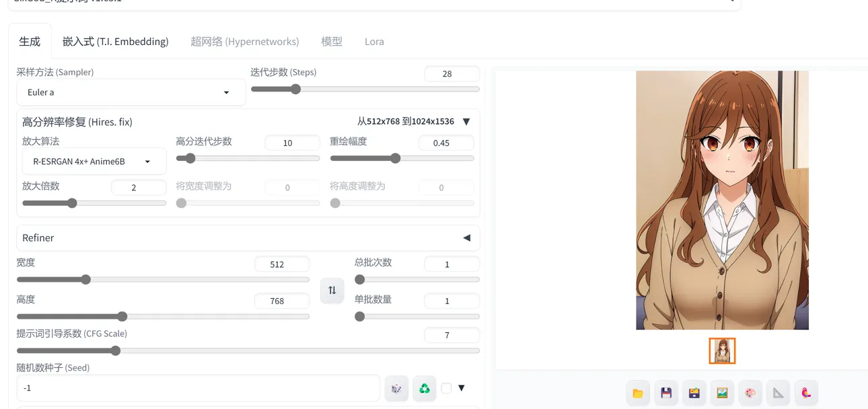Click the CFG Scale field showing 7
The width and height of the screenshot is (868, 409).
point(452,335)
